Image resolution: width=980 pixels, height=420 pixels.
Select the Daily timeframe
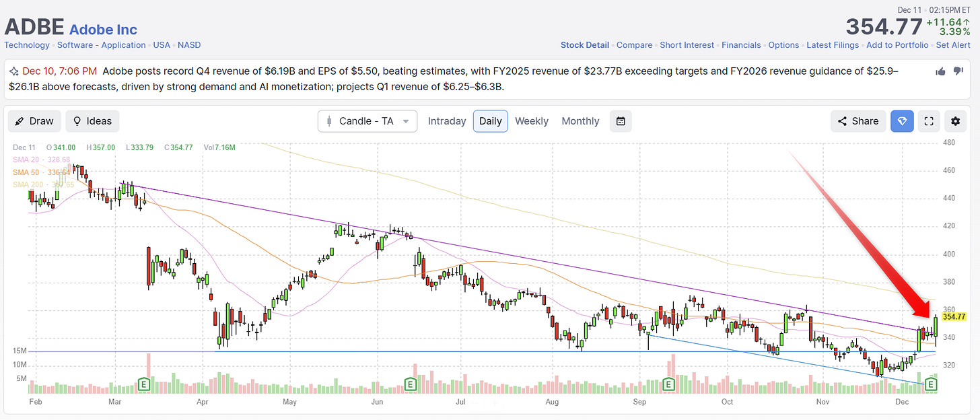(491, 121)
